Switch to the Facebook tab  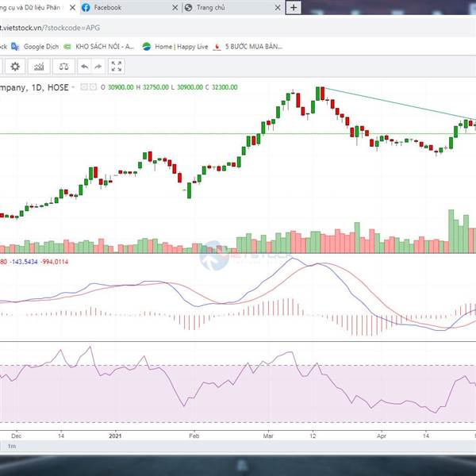[119, 7]
